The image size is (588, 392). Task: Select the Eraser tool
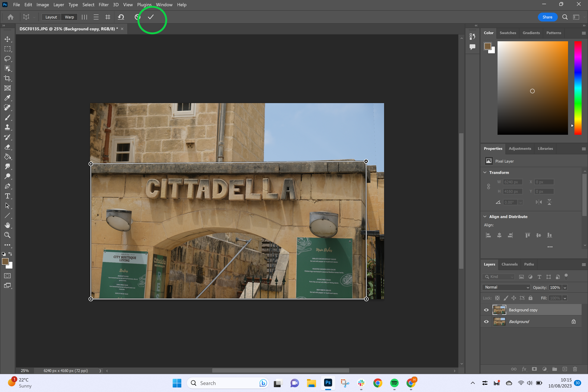8,147
